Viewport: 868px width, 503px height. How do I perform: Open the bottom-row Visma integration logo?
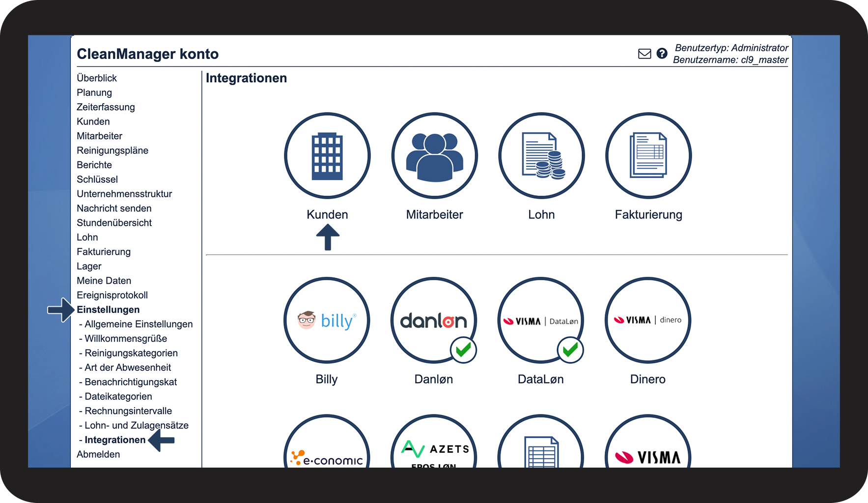point(648,442)
